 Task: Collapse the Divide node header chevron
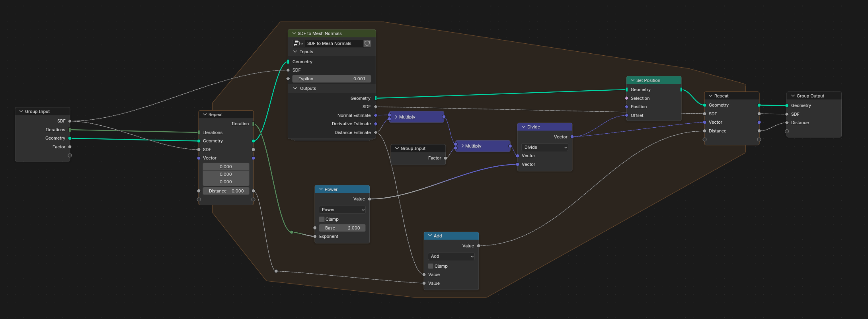coord(524,127)
